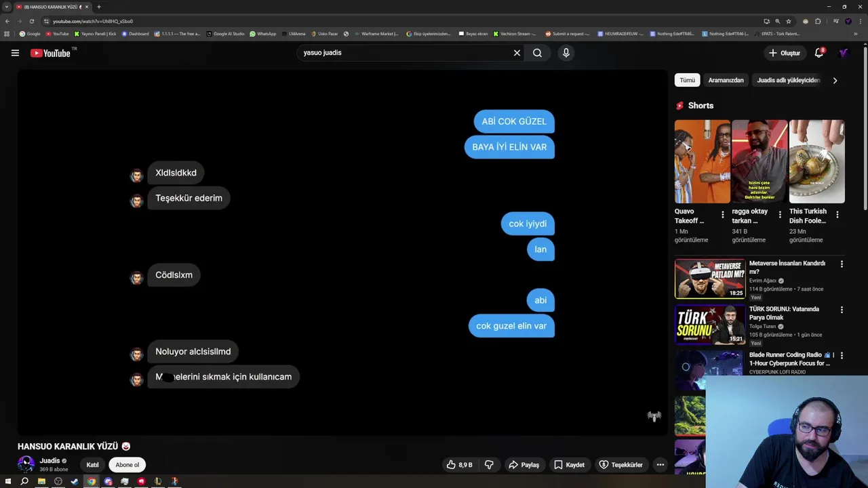868x488 pixels.
Task: Click the Teşekkürler thanks button
Action: (x=620, y=465)
